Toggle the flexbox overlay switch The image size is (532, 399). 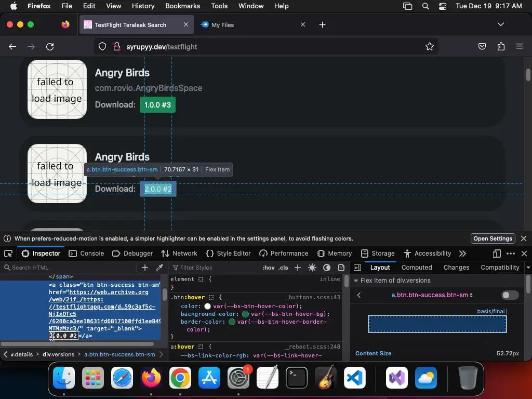tap(510, 295)
